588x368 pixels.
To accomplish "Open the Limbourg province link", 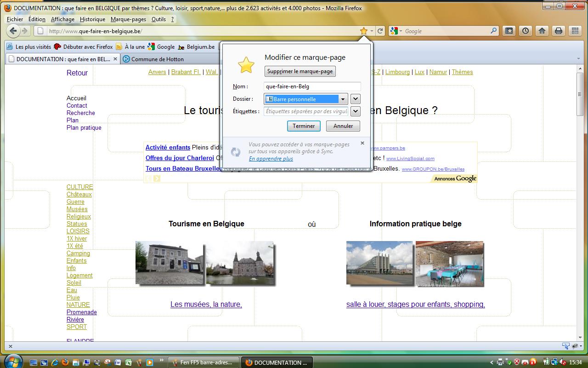I will click(397, 72).
